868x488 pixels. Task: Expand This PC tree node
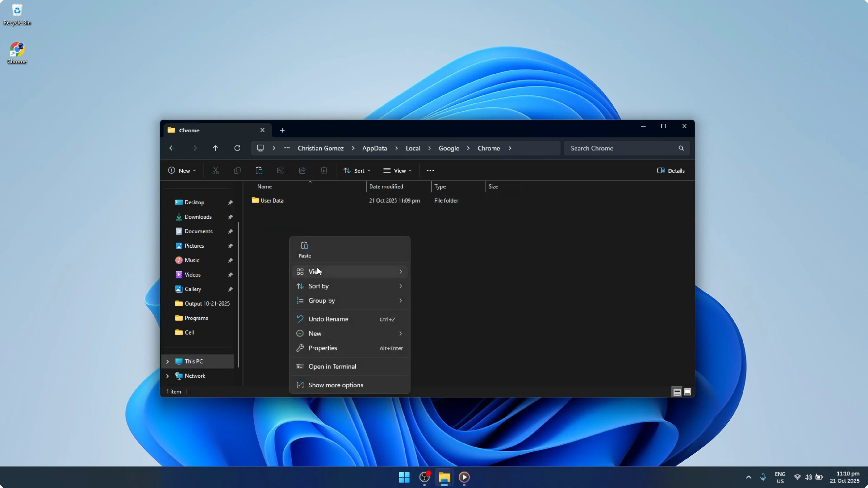(167, 361)
